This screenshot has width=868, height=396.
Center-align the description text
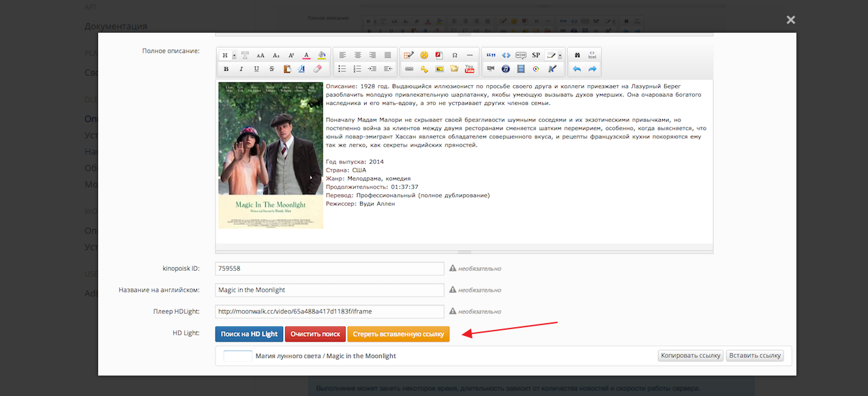(x=357, y=55)
